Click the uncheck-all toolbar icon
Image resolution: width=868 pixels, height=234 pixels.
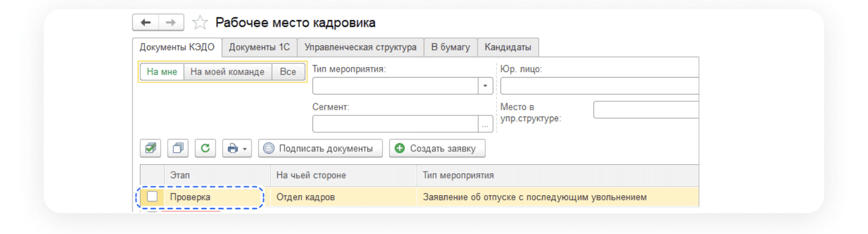(178, 148)
